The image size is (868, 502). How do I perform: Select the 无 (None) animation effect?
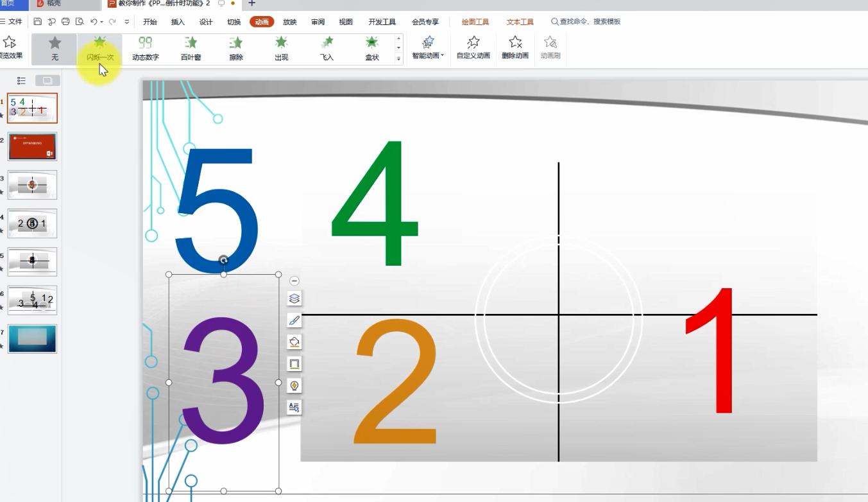click(x=55, y=49)
